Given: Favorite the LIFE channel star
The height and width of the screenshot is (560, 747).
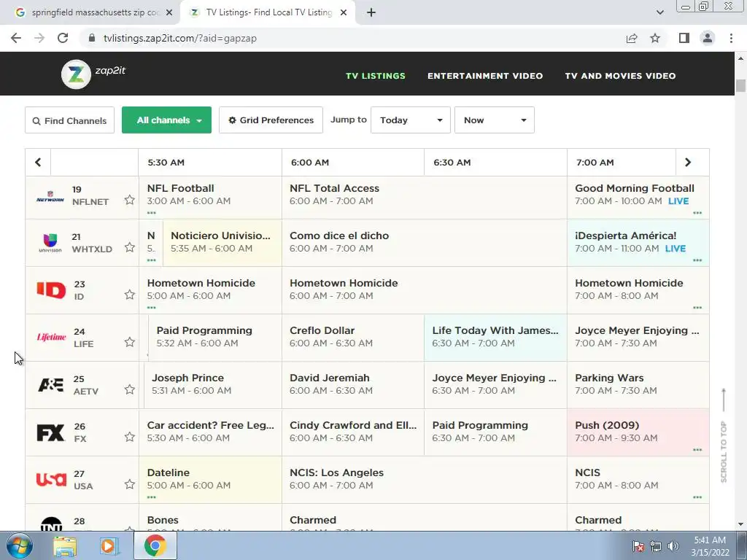Looking at the screenshot, I should pos(130,342).
